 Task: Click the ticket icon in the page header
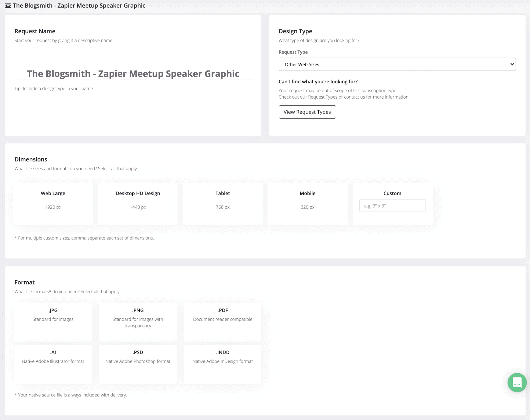8,5
